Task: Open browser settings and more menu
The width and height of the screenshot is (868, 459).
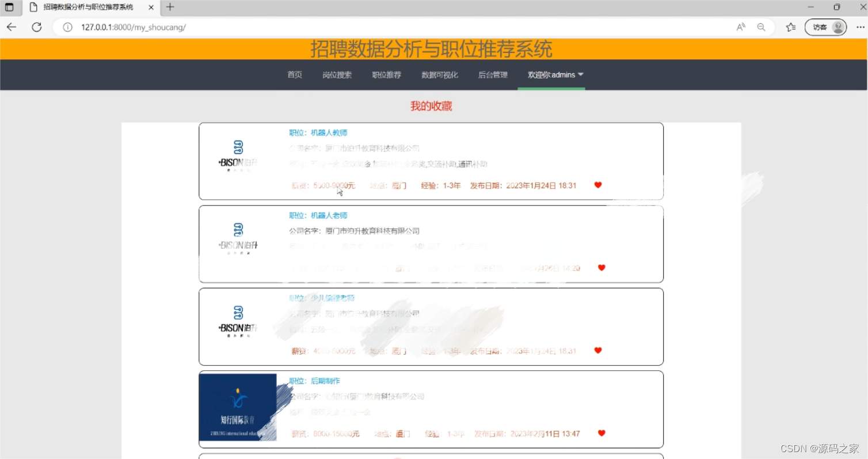Action: pyautogui.click(x=861, y=27)
